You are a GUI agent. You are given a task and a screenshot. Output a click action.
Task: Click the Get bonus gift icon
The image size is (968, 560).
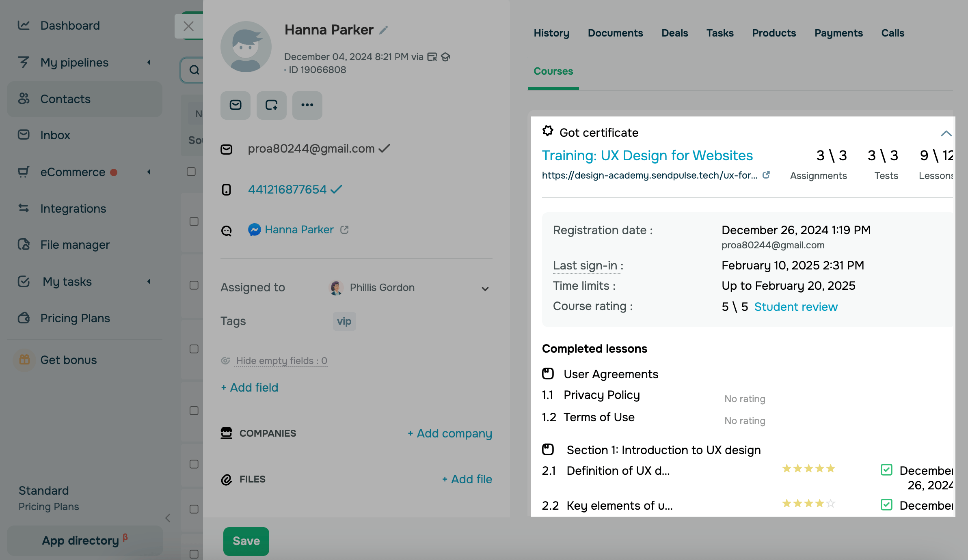[x=24, y=360]
